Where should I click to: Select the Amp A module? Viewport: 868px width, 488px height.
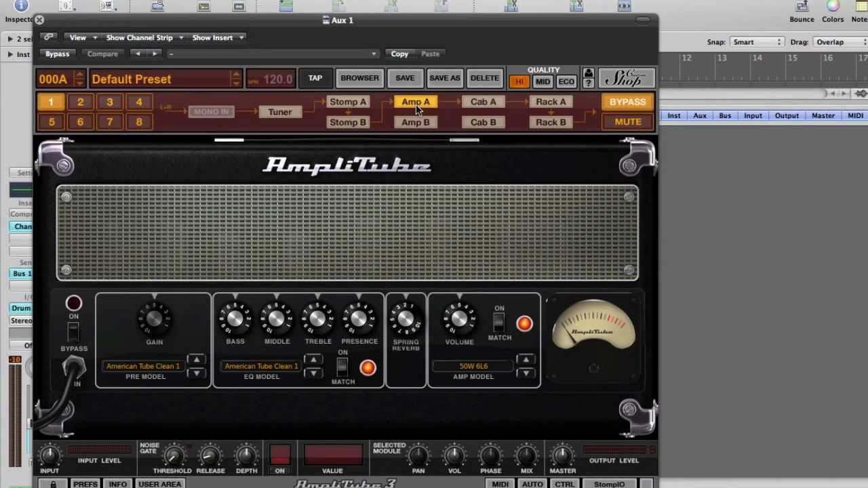tap(416, 102)
